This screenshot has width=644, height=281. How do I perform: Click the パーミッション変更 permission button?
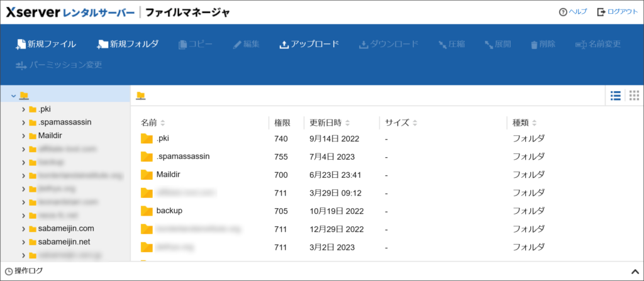tap(58, 65)
